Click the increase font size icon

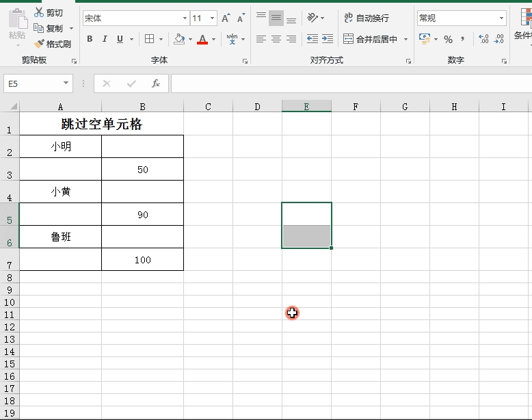pyautogui.click(x=226, y=18)
